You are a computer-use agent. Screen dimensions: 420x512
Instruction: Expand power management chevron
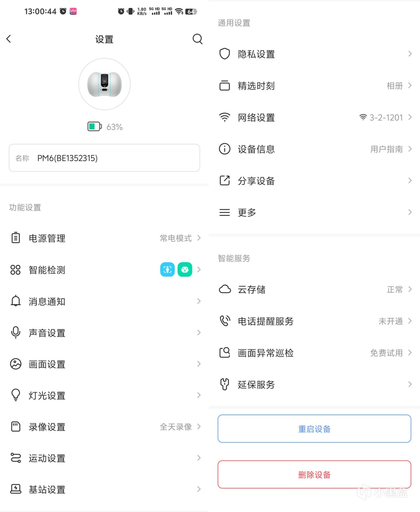click(199, 238)
